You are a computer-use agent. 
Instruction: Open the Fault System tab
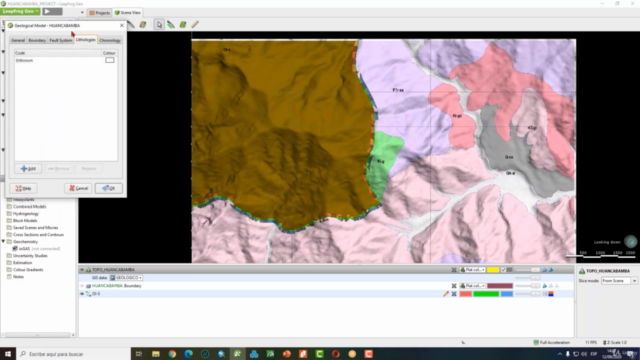(x=61, y=40)
